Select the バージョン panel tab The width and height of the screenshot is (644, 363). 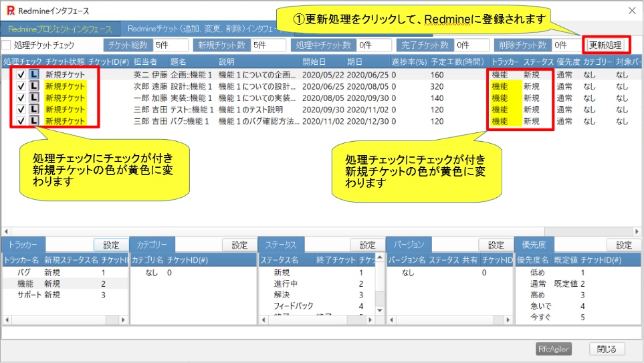409,245
